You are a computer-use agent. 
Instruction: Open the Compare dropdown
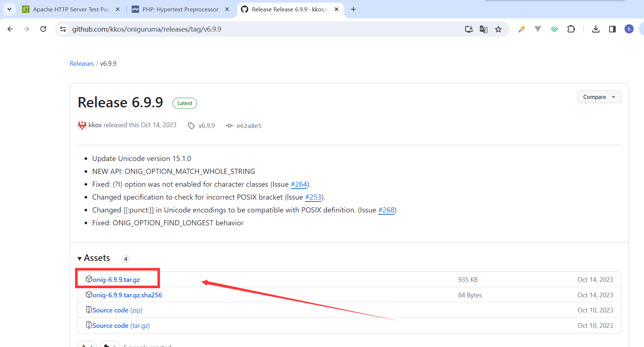point(599,97)
